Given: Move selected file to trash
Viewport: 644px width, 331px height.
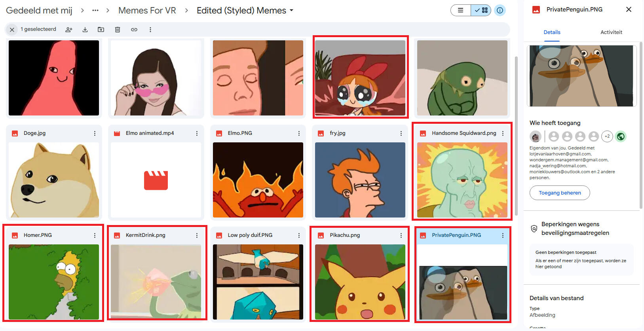Looking at the screenshot, I should coord(118,30).
